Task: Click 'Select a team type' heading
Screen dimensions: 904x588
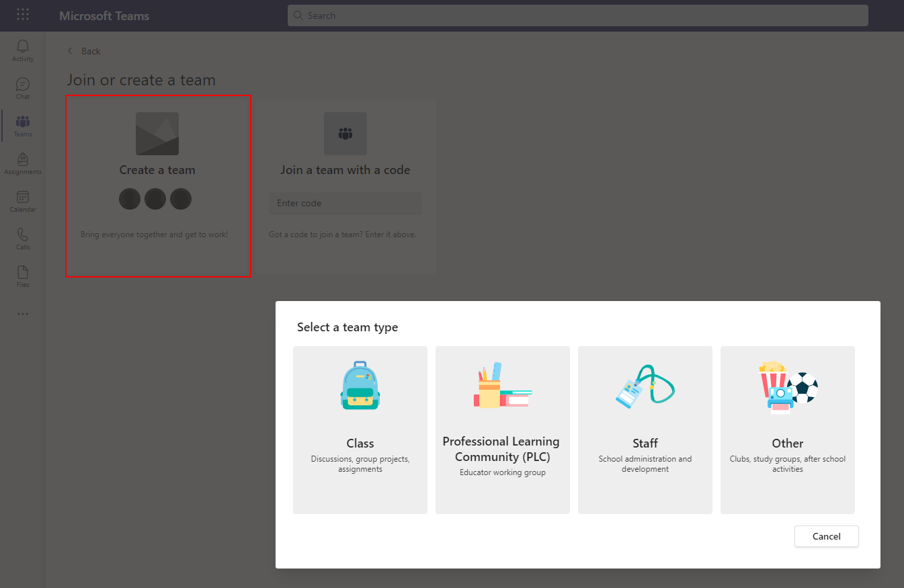Action: coord(347,327)
